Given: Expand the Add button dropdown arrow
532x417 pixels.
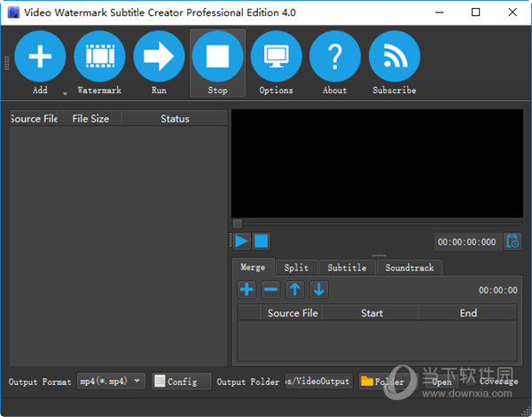Looking at the screenshot, I should click(x=65, y=93).
